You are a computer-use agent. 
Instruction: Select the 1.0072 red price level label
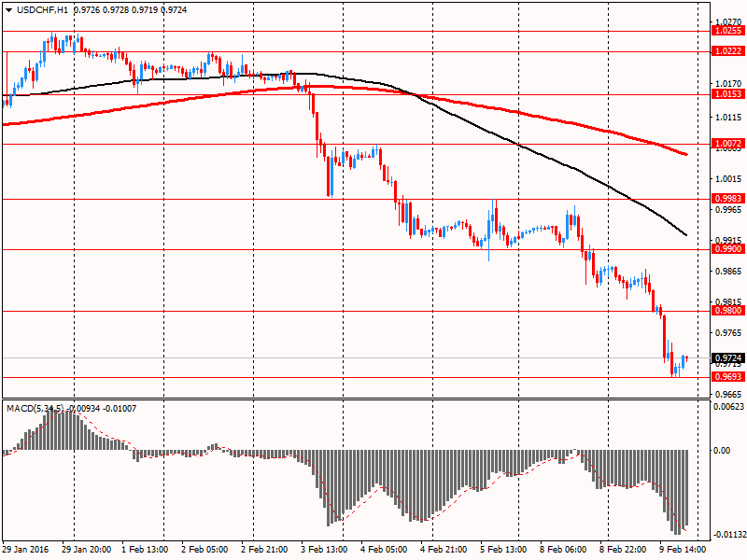pyautogui.click(x=728, y=144)
